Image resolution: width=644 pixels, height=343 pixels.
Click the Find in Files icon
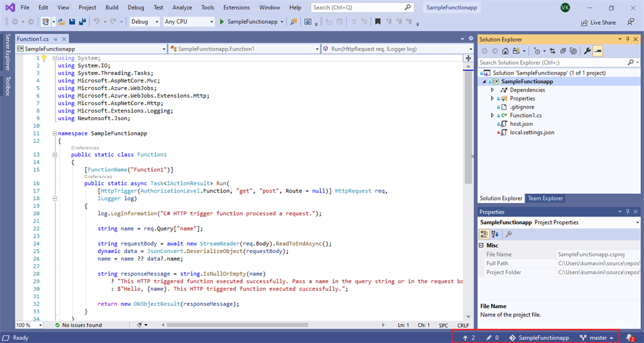pos(293,22)
